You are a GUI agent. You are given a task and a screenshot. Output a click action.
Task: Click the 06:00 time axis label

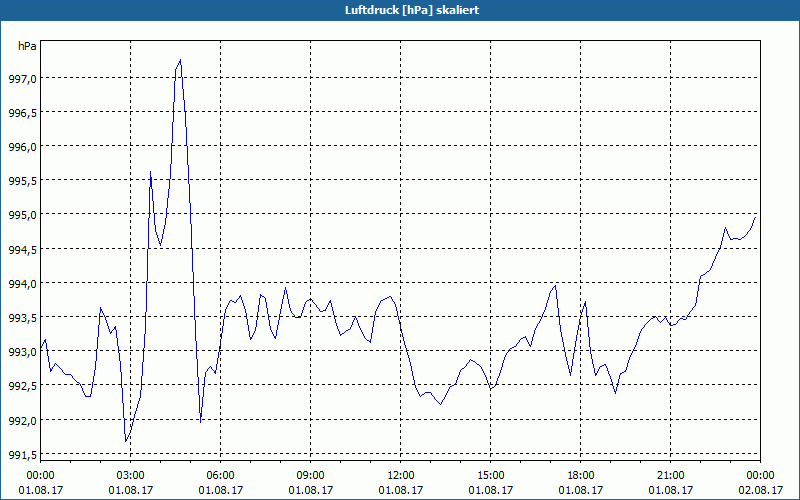click(x=220, y=476)
